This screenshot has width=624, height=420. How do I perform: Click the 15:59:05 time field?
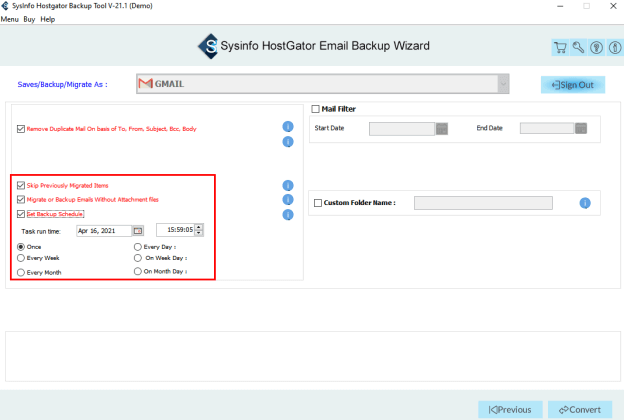(176, 230)
